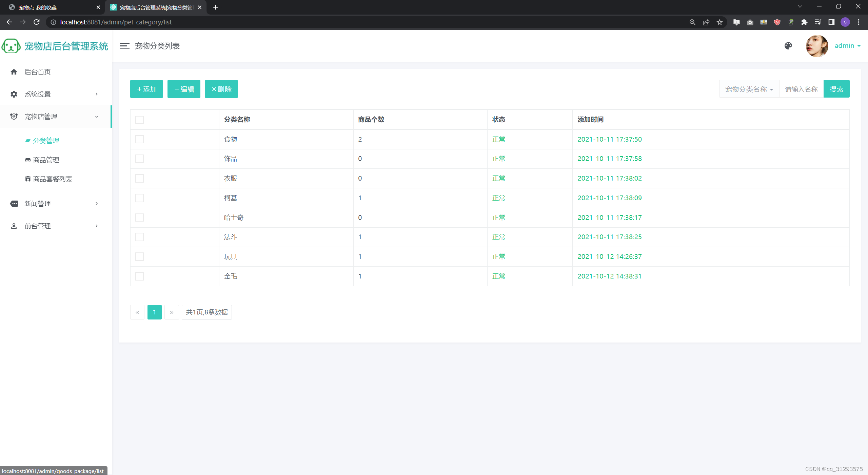Image resolution: width=868 pixels, height=475 pixels.
Task: Click the hamburger menu toggle icon
Action: (124, 46)
